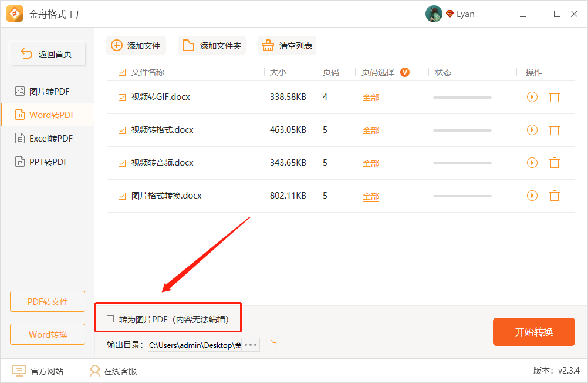Viewport: 588px width, 383px height.
Task: Start converting 视频转GIF.docx with its play icon
Action: (x=532, y=96)
